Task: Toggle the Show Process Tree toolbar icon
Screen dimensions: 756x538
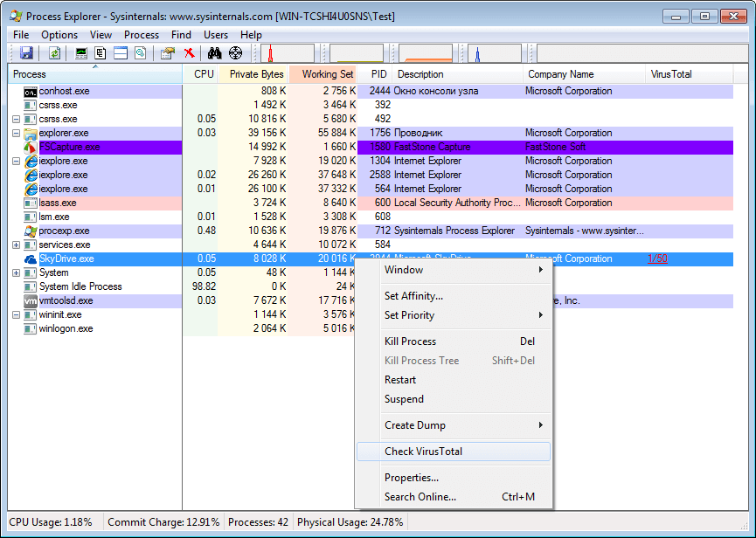Action: click(x=101, y=53)
